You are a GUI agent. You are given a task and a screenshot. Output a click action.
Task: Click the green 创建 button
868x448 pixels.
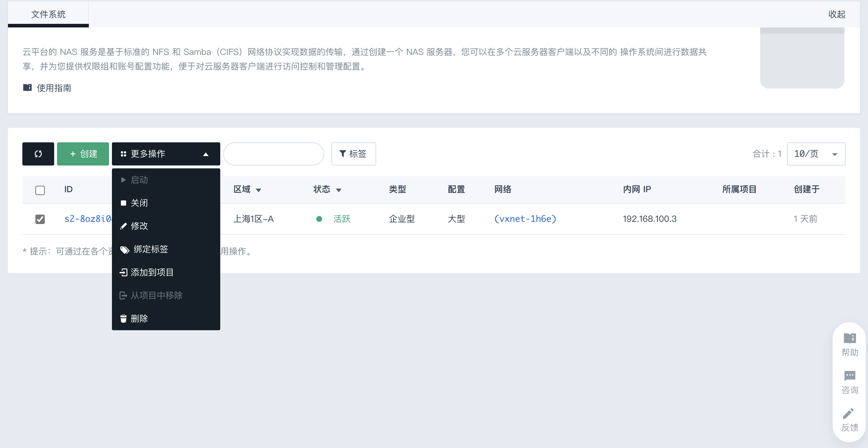pyautogui.click(x=83, y=154)
